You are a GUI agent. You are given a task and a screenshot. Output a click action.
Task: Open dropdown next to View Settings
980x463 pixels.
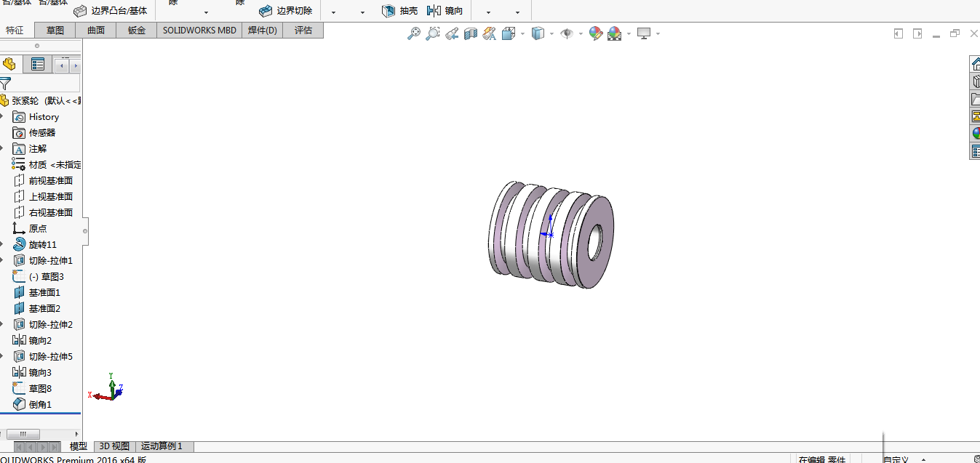[658, 34]
